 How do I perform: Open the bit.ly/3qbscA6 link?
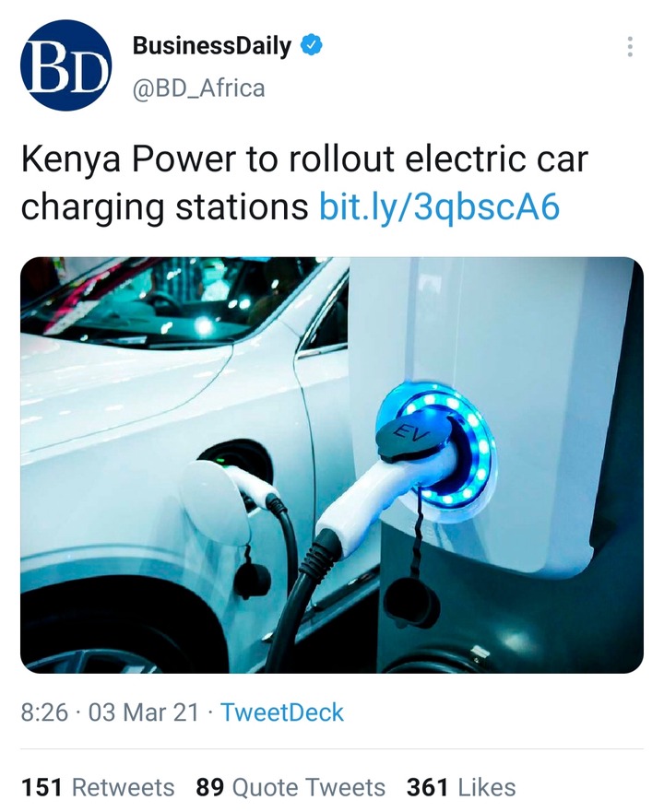[439, 206]
